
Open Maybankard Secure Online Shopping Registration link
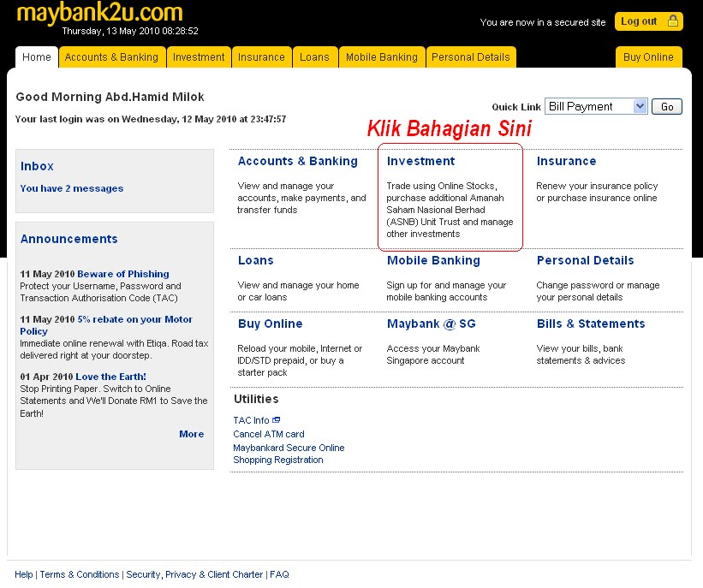[x=289, y=454]
